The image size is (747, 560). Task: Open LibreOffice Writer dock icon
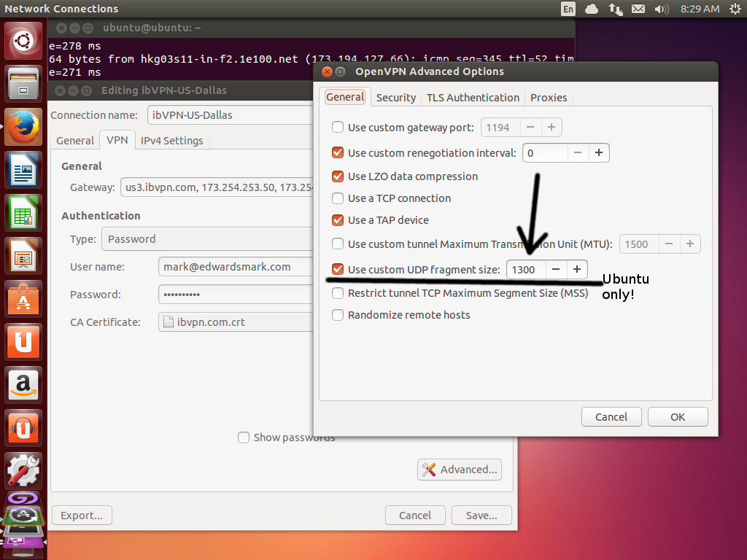tap(23, 170)
